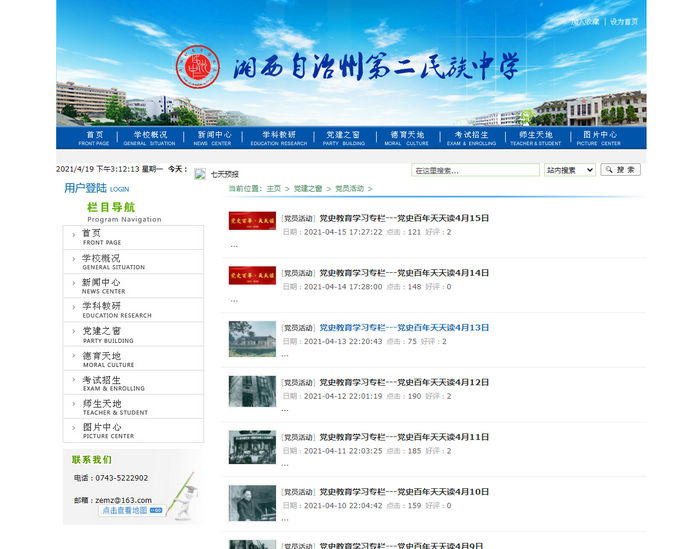700x549 pixels.
Task: Click the chevron arrow beside sidebar 学校概况
Action: (x=74, y=259)
